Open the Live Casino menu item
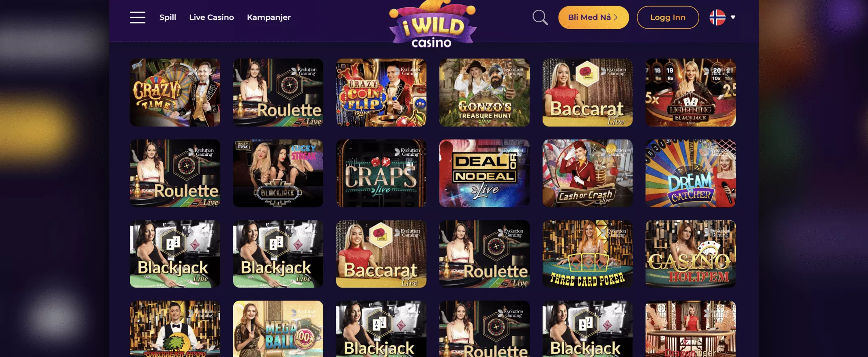The image size is (868, 357). [x=211, y=17]
